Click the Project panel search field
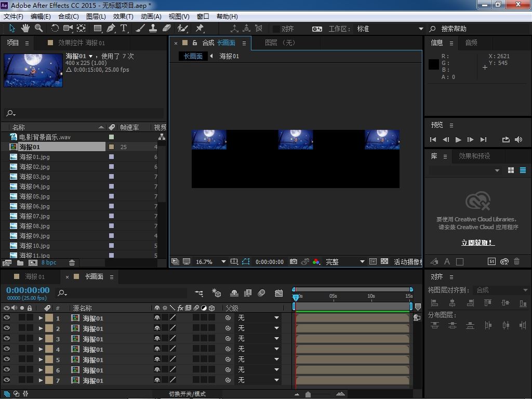The height and width of the screenshot is (399, 532). point(84,113)
